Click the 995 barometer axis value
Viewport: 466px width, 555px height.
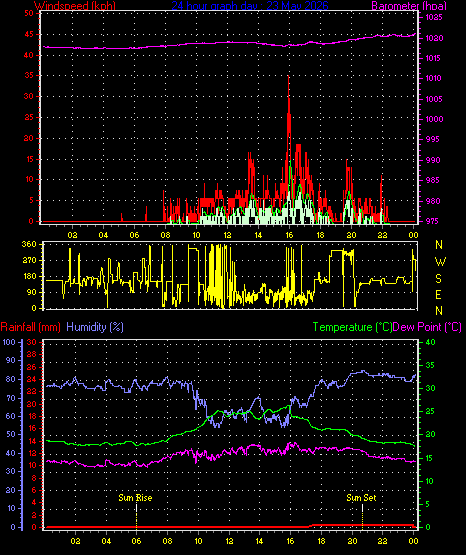[432, 139]
